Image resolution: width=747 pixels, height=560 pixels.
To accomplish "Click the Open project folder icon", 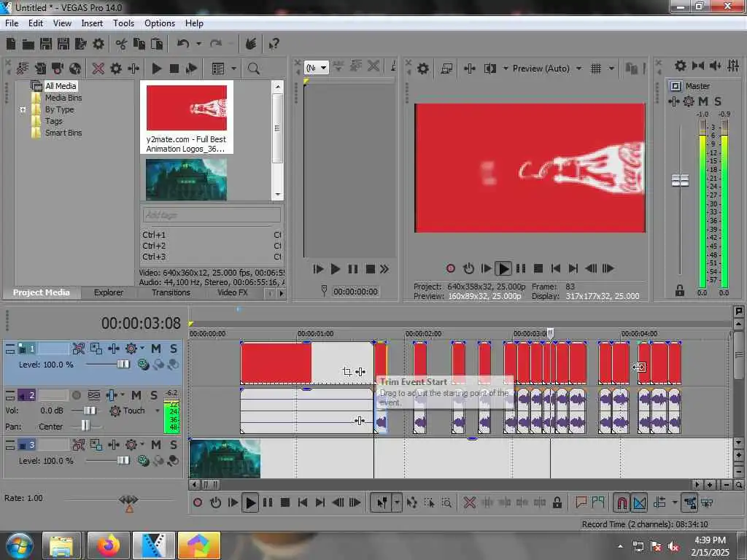I will tap(28, 44).
